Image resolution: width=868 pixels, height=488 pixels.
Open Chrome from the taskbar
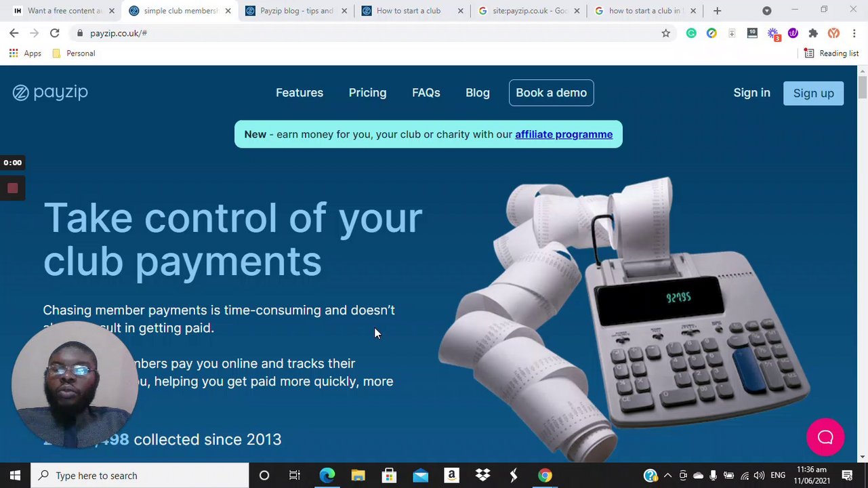pos(545,475)
